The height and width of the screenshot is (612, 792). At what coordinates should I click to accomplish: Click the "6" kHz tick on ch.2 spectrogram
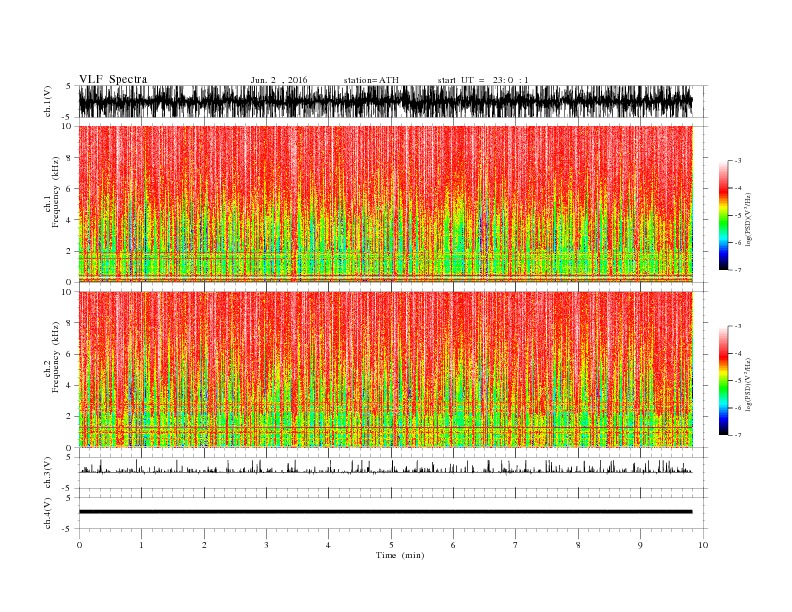click(x=69, y=354)
